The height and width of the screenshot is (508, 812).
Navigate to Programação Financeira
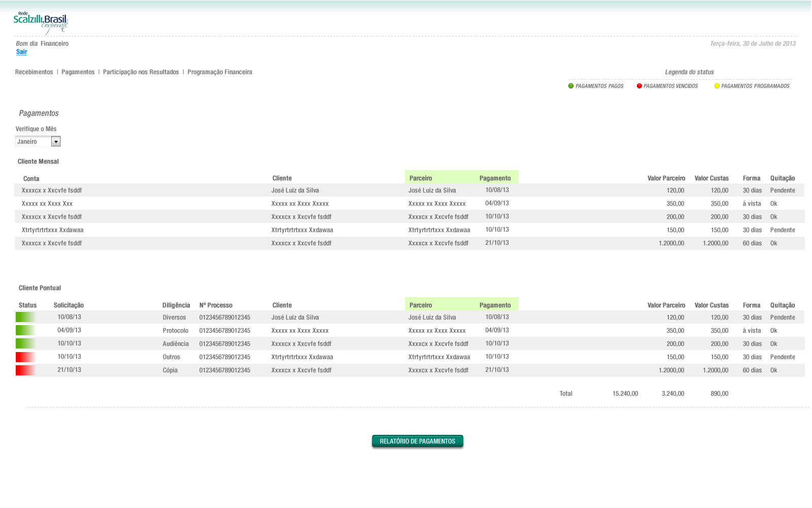[x=220, y=72]
